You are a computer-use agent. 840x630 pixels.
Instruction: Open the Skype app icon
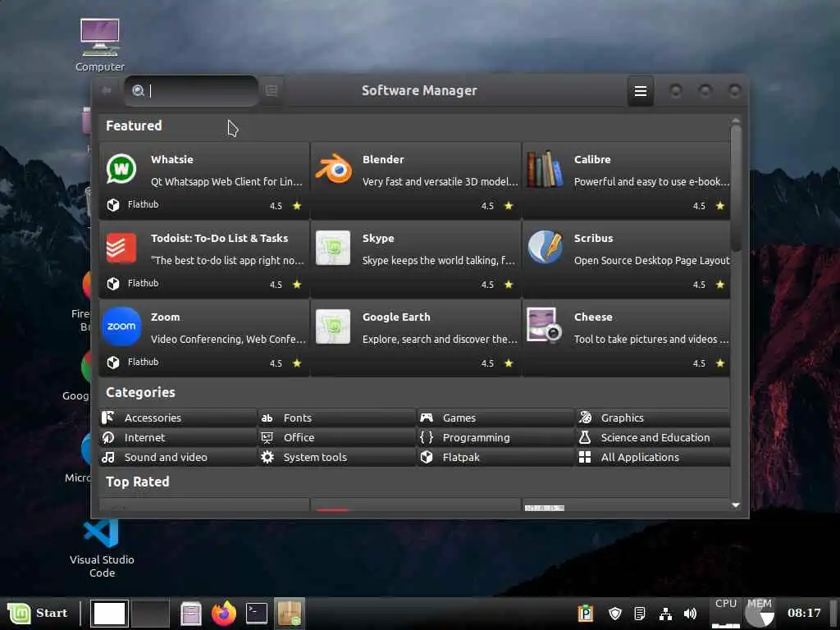point(333,248)
